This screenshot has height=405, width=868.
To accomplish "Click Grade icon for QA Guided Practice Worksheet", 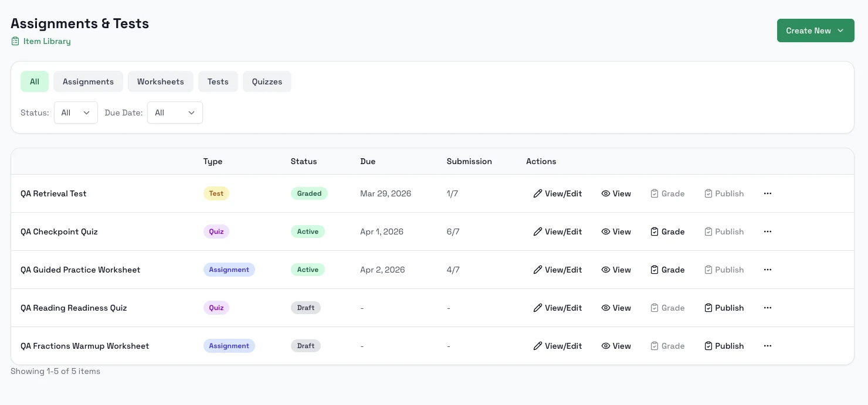I will (655, 270).
